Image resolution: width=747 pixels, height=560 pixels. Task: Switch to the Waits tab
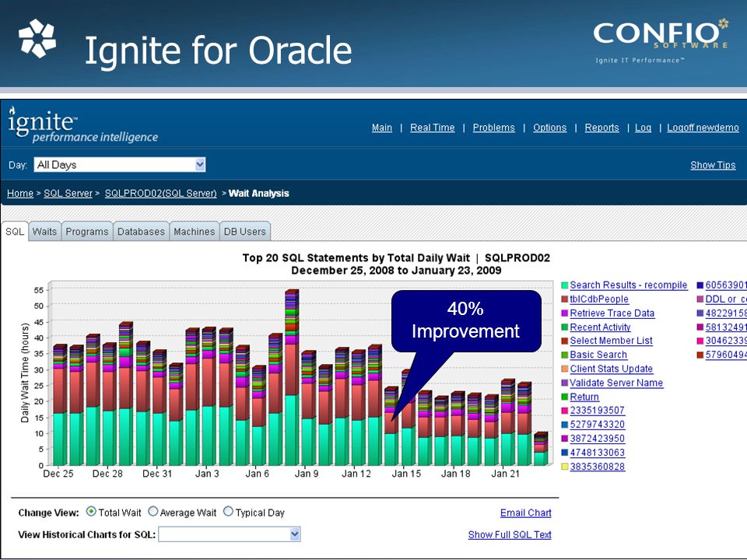point(45,232)
